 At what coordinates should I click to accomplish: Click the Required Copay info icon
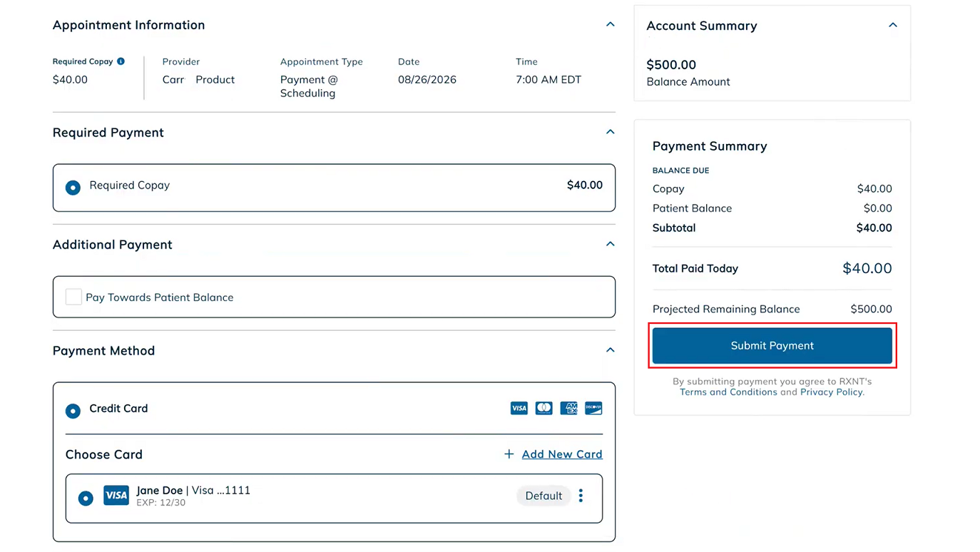[x=121, y=61]
